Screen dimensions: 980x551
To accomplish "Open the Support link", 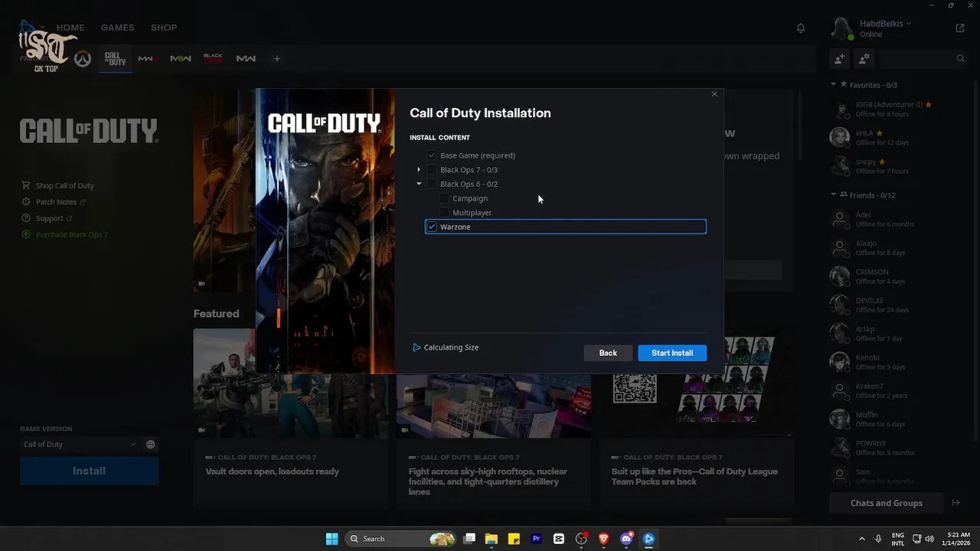I will coord(47,218).
